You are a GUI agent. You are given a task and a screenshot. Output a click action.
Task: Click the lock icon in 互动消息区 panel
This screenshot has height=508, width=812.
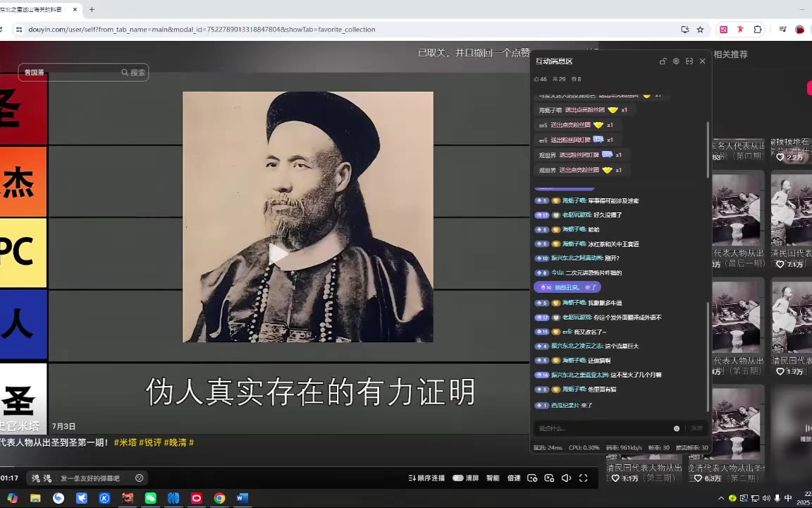point(663,61)
